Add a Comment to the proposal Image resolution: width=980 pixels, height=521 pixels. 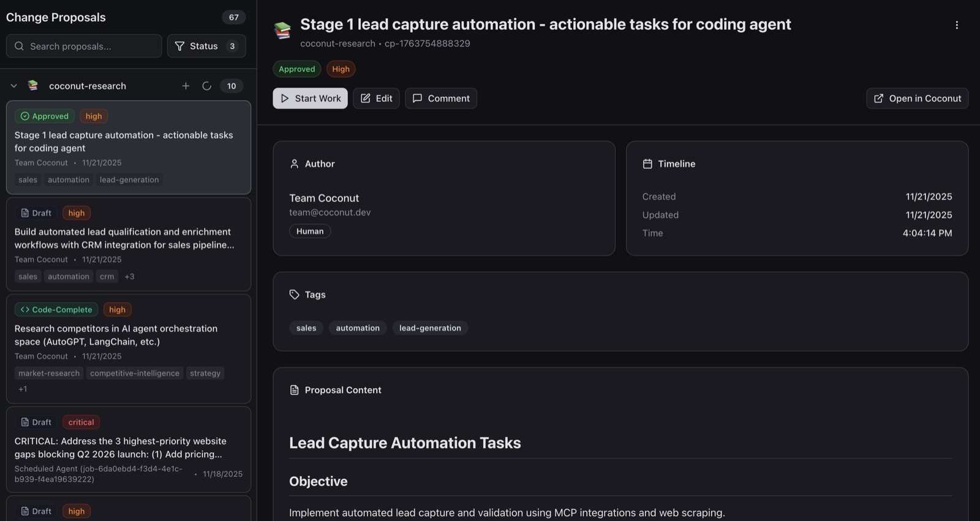(x=440, y=98)
